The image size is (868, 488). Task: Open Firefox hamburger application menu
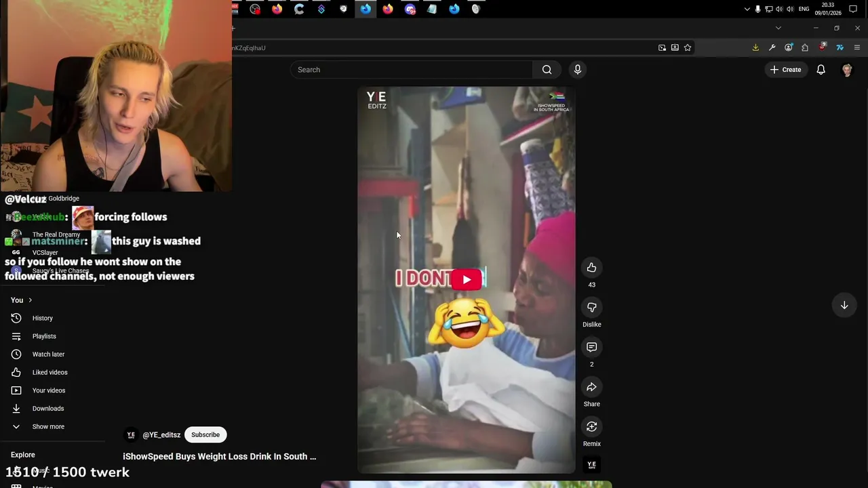(857, 47)
